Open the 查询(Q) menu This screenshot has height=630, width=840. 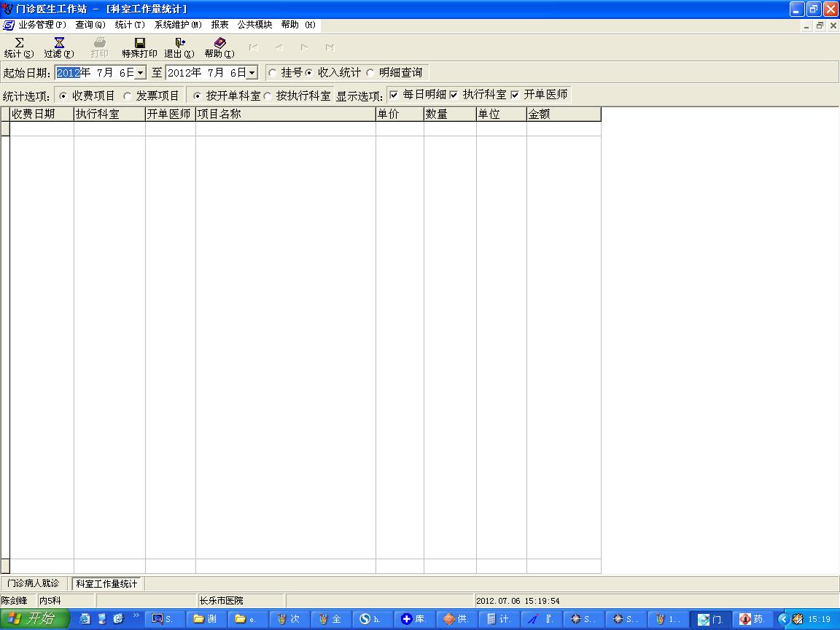click(90, 25)
